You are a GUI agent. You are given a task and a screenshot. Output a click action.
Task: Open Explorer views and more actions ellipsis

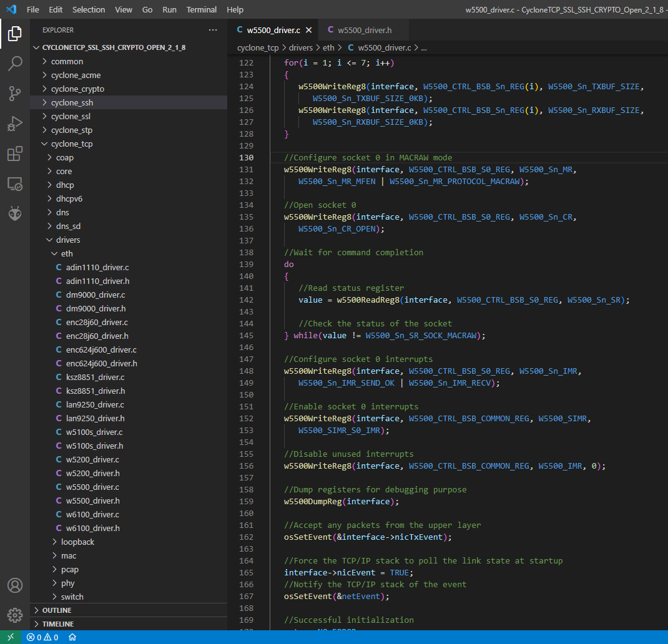[x=213, y=30]
